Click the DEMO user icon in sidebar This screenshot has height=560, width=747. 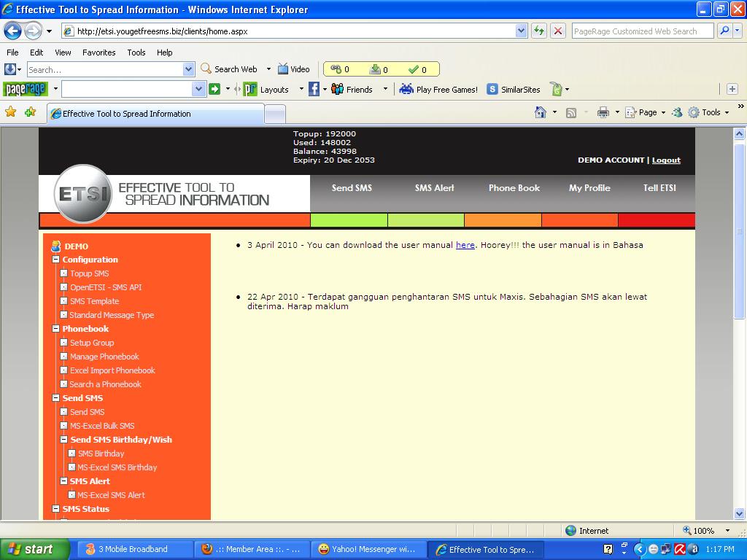[x=55, y=246]
